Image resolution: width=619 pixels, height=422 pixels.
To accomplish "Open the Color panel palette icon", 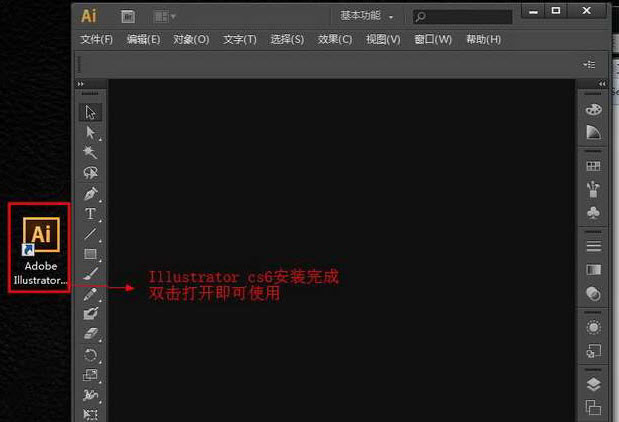I will tap(593, 110).
